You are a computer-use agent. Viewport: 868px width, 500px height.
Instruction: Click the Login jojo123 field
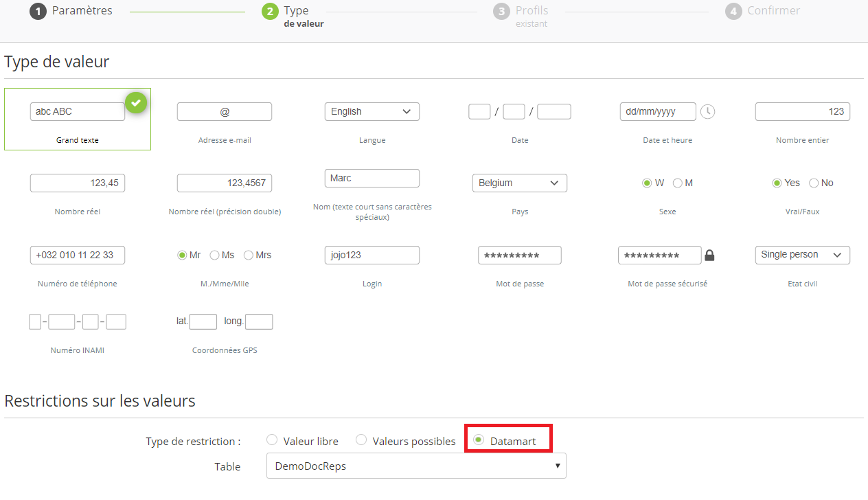[372, 255]
